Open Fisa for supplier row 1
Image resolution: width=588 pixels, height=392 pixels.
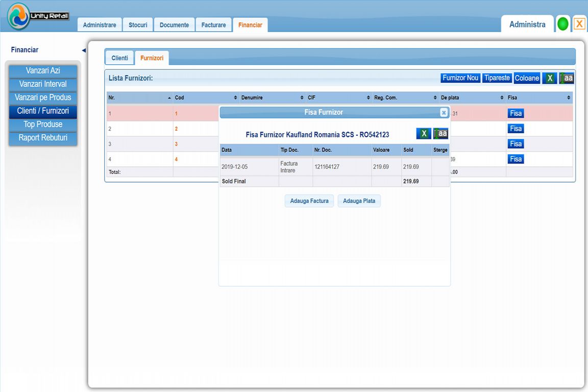(516, 113)
